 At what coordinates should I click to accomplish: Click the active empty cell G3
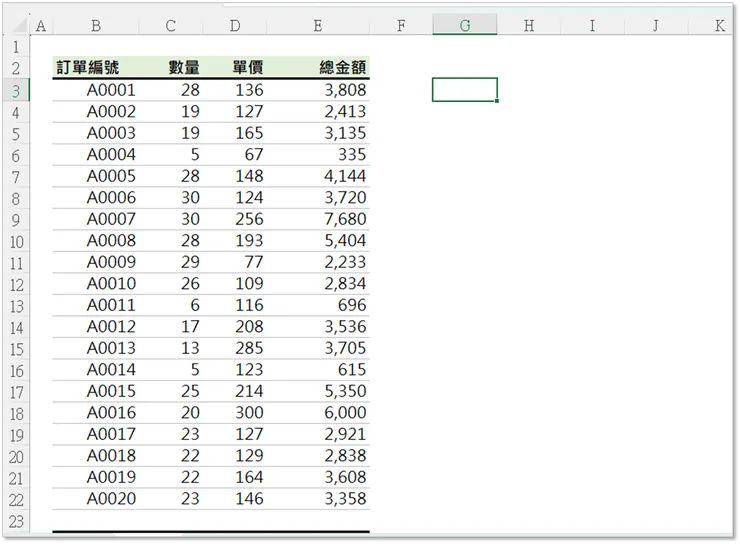464,90
